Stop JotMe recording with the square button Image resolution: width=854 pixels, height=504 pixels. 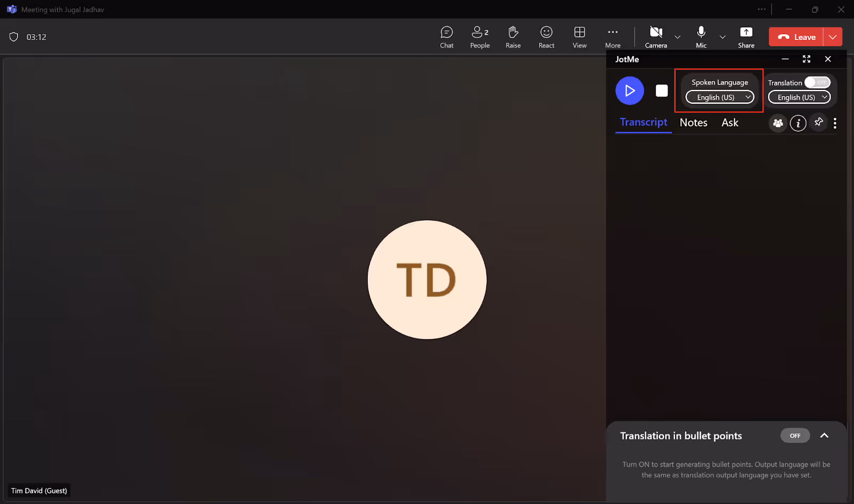662,91
